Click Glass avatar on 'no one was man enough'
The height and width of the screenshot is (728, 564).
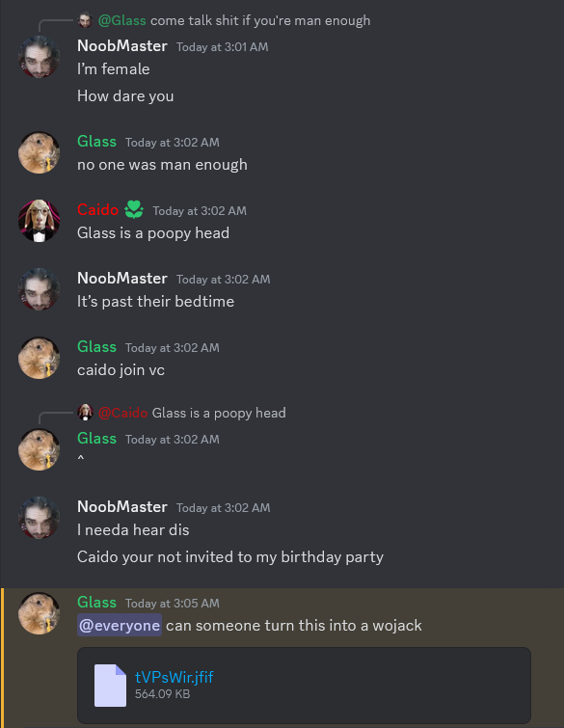pos(39,152)
